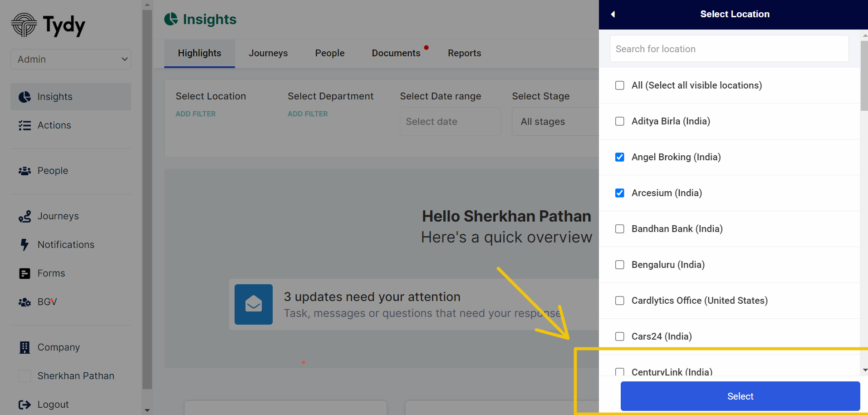
Task: Click the Aditya Birla (India) label
Action: pos(671,121)
